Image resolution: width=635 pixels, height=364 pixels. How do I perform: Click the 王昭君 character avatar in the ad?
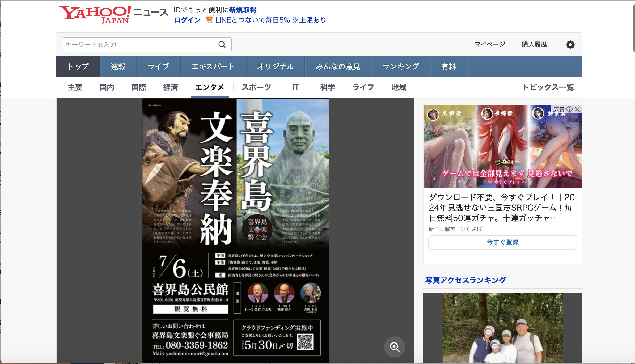point(433,115)
